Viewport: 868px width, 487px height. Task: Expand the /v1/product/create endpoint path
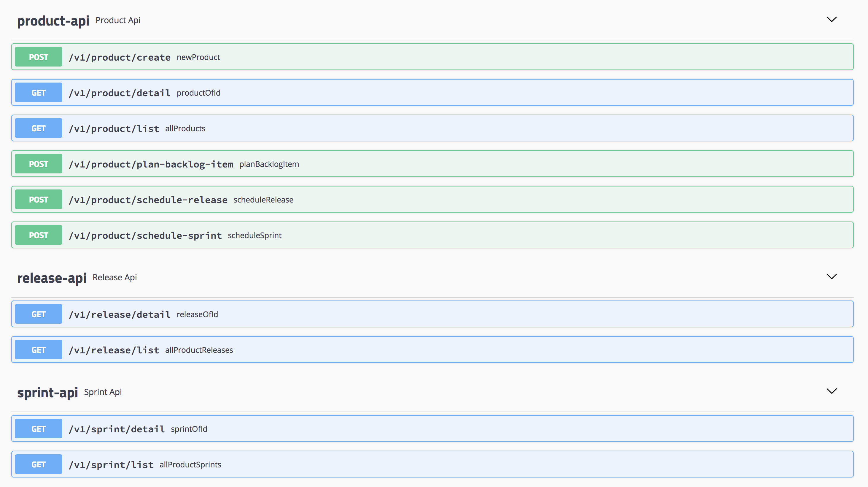pos(120,57)
